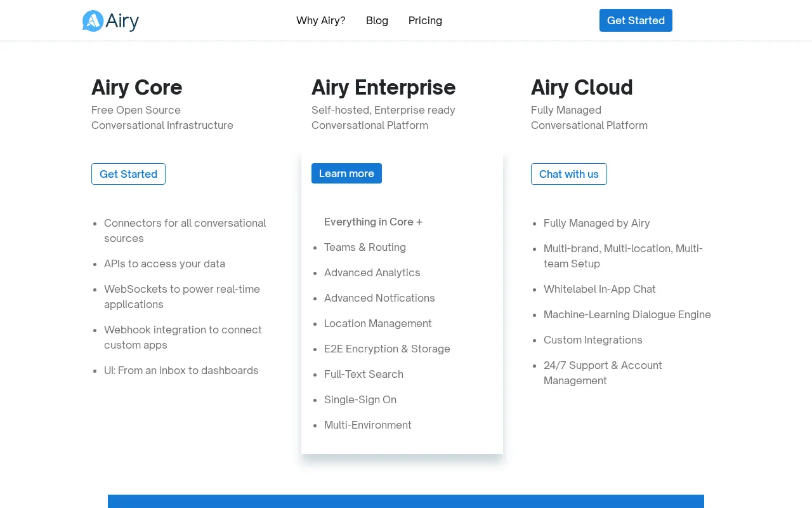Click 'E2E Encryption & Storage' list item
Viewport: 812px width, 508px height.
(387, 349)
